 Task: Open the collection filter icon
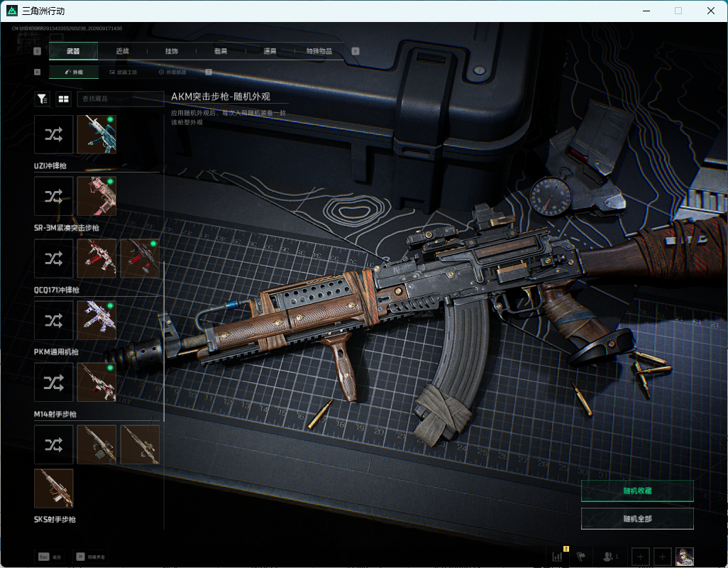click(x=43, y=99)
